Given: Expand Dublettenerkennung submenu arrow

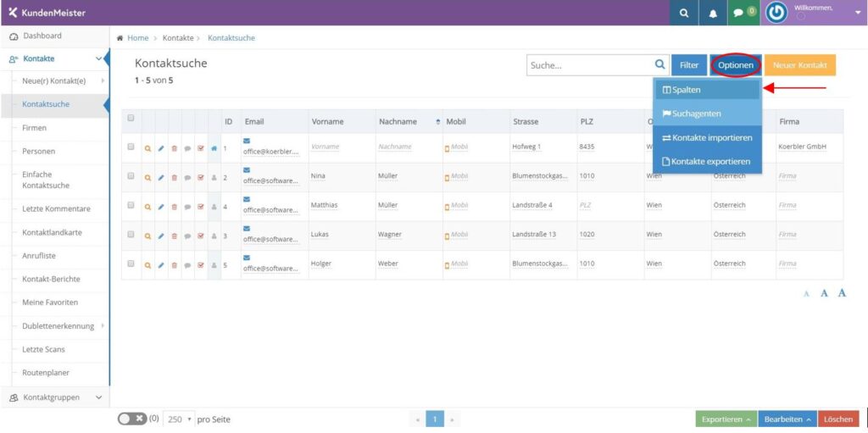Looking at the screenshot, I should pos(103,326).
